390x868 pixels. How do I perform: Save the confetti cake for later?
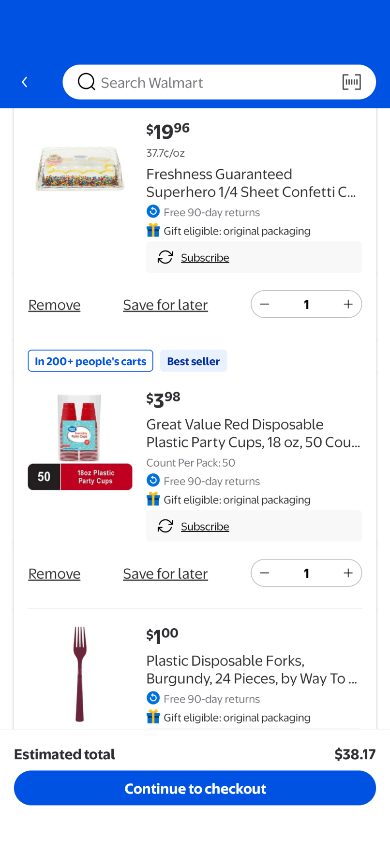[165, 305]
